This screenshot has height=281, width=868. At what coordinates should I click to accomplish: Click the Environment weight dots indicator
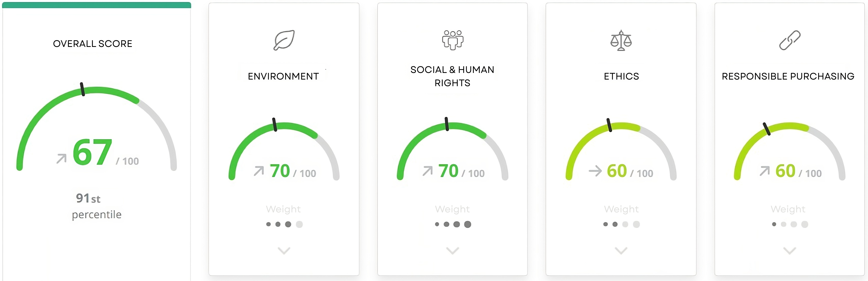284,224
